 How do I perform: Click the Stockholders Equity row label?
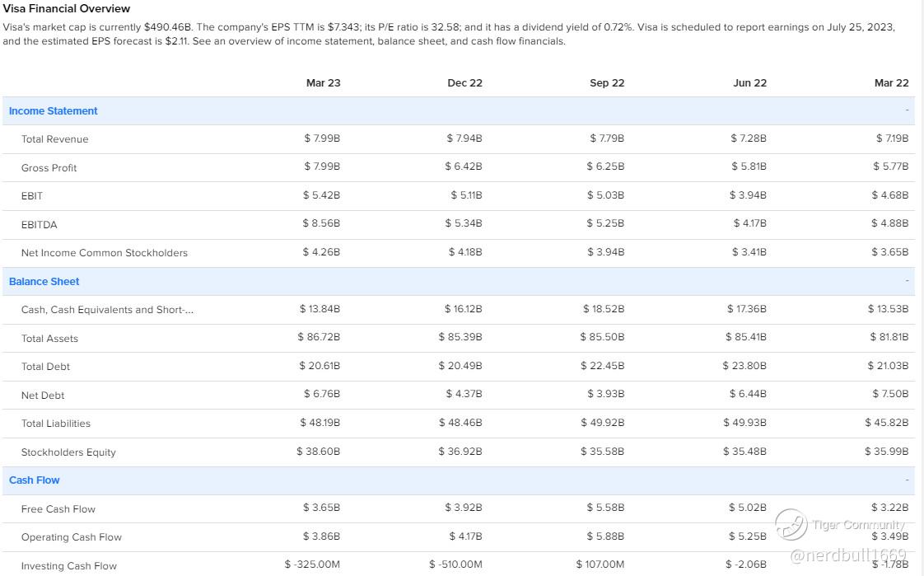click(68, 452)
